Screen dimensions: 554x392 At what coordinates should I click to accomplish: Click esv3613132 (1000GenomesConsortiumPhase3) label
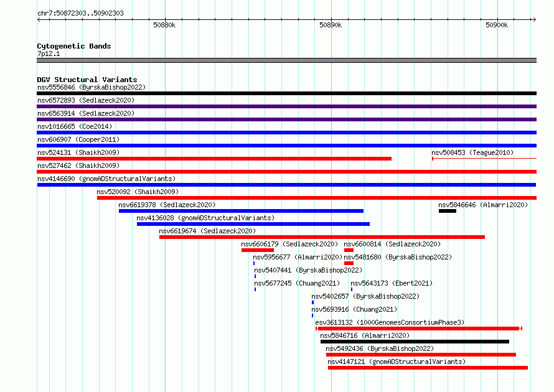pyautogui.click(x=390, y=322)
